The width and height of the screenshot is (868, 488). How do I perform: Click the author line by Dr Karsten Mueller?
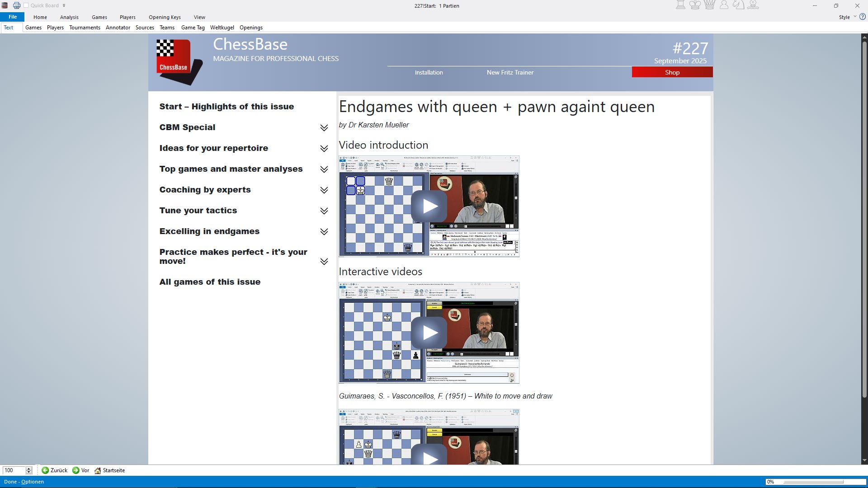[x=374, y=125]
